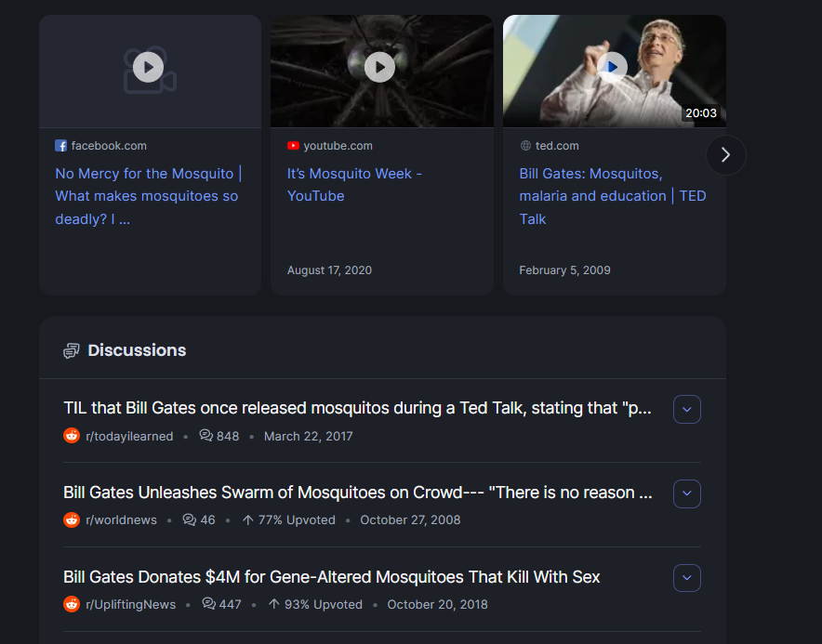Play the facebook.com mosquito video
Viewport: 822px width, 644px height.
[x=149, y=67]
